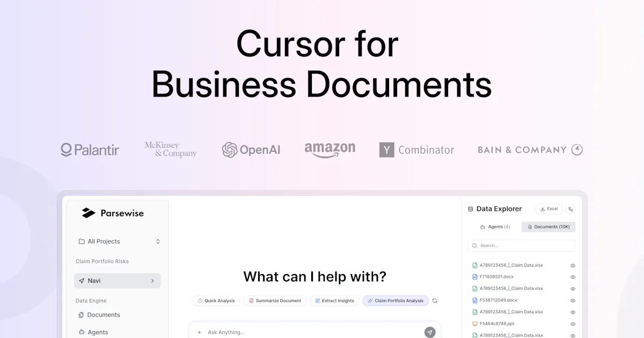Choose the Extract Insights suggestion chip
The image size is (644, 338).
(x=335, y=300)
